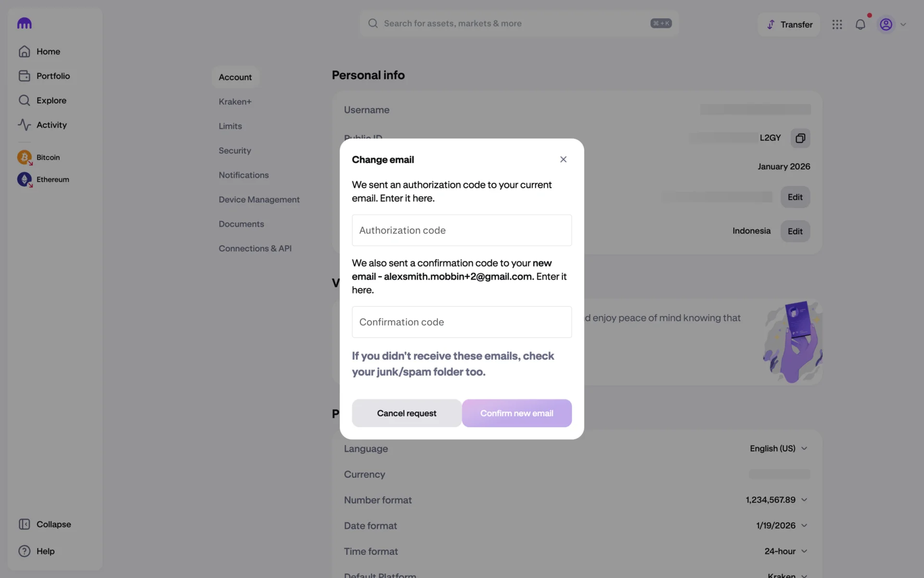
Task: Click the Kraken logo icon
Action: click(x=24, y=23)
